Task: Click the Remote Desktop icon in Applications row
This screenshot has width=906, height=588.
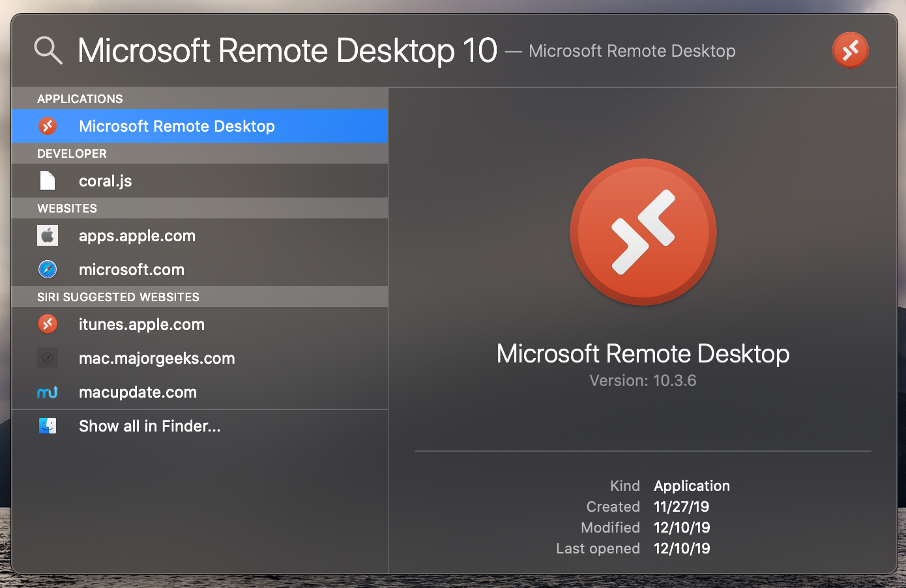Action: (x=48, y=126)
